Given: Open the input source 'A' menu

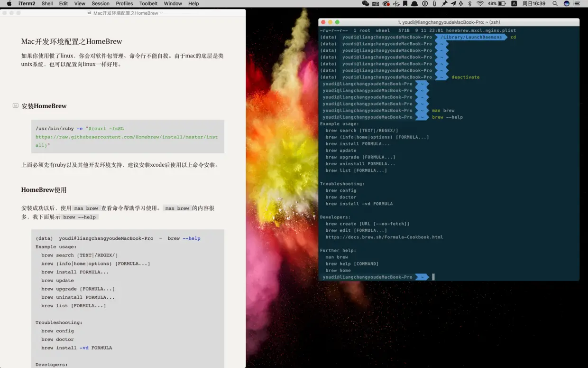Looking at the screenshot, I should [514, 3].
